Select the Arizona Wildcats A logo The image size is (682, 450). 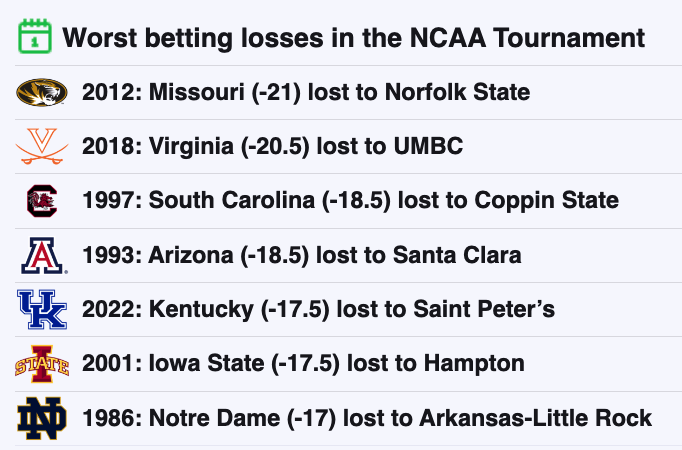(x=43, y=256)
